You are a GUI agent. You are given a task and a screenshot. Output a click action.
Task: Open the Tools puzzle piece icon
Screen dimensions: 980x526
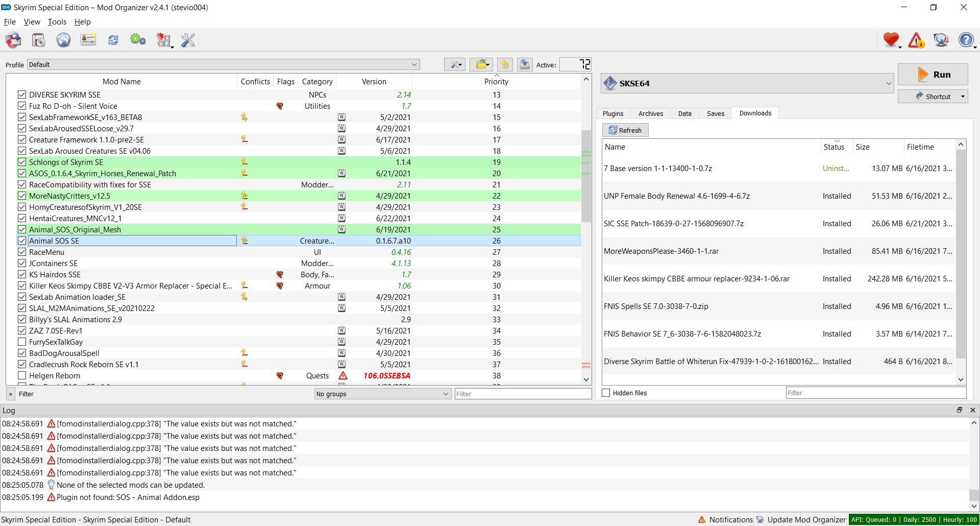pyautogui.click(x=163, y=40)
